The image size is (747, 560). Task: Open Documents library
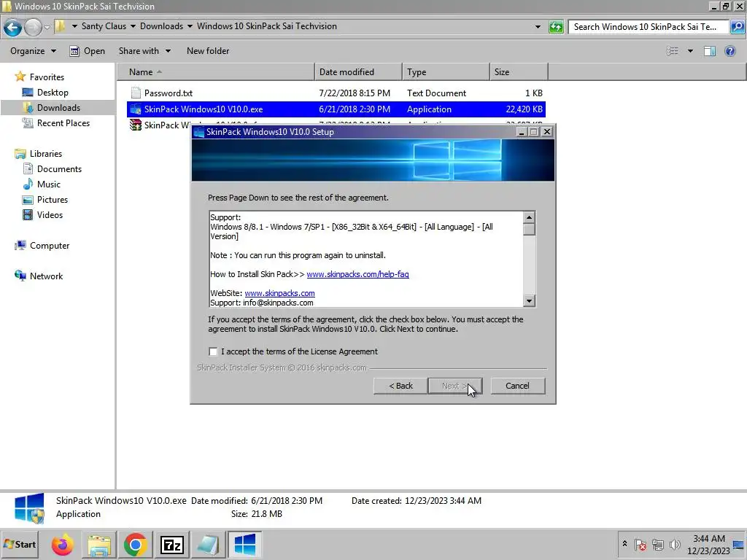click(x=59, y=169)
